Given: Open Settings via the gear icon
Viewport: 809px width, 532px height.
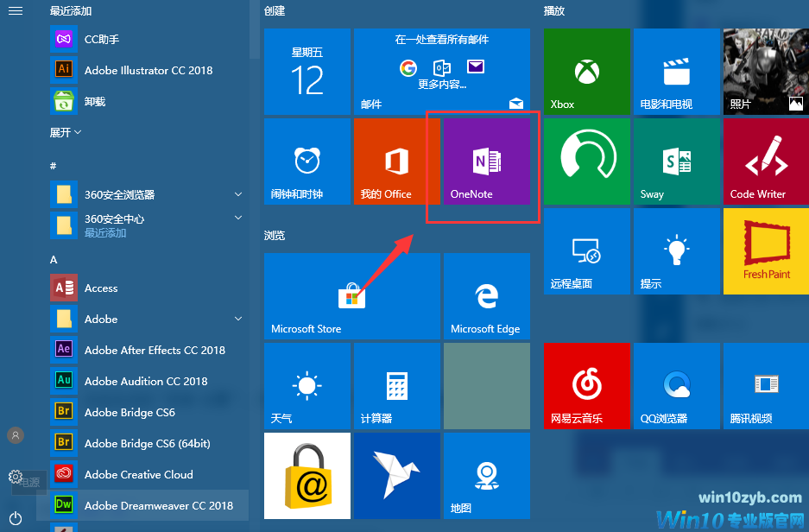Looking at the screenshot, I should click(16, 477).
